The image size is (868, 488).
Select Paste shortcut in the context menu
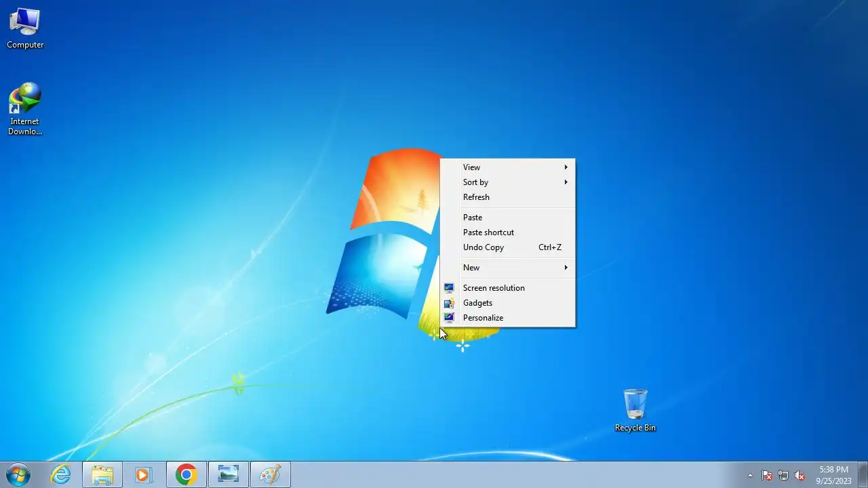pos(507,232)
